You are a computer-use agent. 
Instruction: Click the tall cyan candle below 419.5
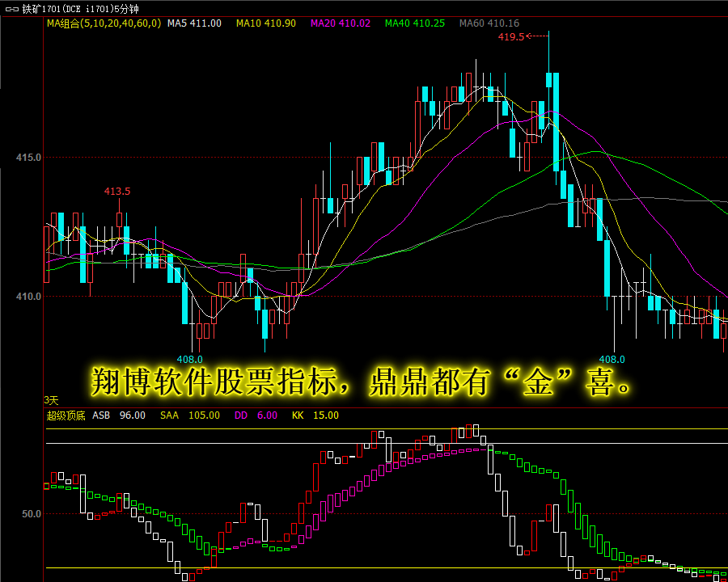point(556,122)
